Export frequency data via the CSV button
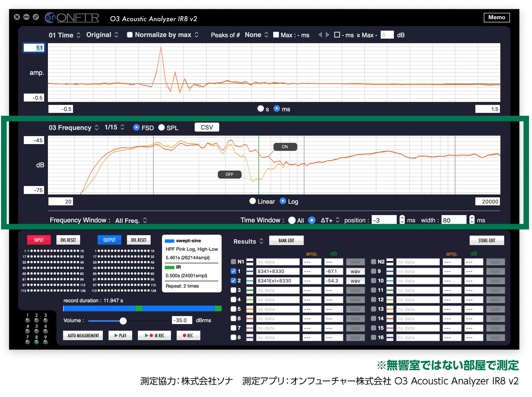The height and width of the screenshot is (397, 532). click(207, 127)
